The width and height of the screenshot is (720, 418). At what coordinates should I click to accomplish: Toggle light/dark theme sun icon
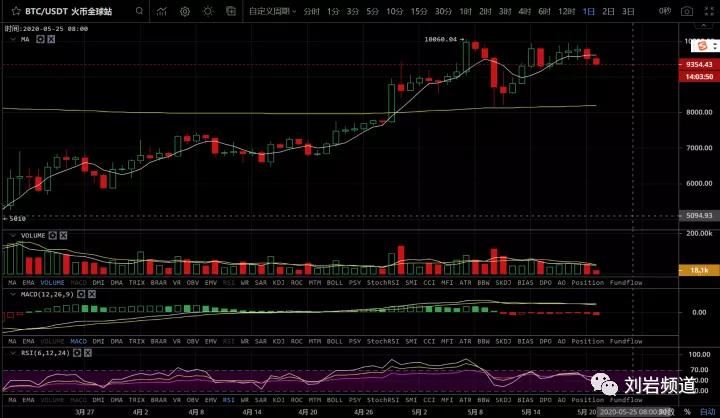tap(208, 11)
